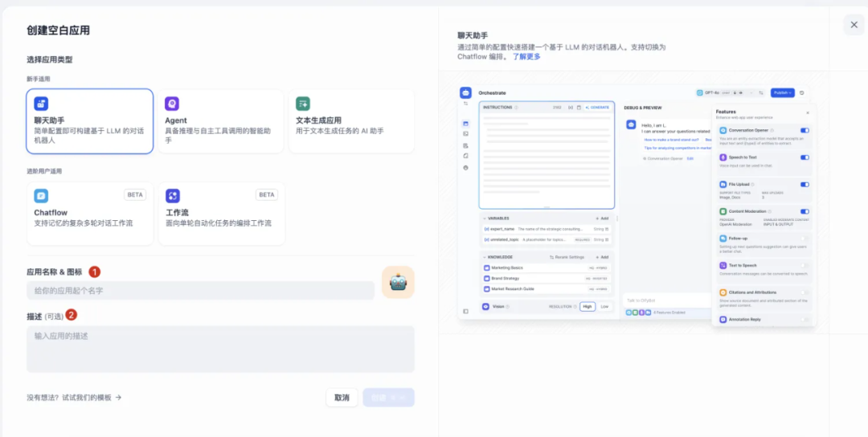Screen dimensions: 868x437
Task: Click the BETA badge on 工作流 card
Action: coord(267,194)
